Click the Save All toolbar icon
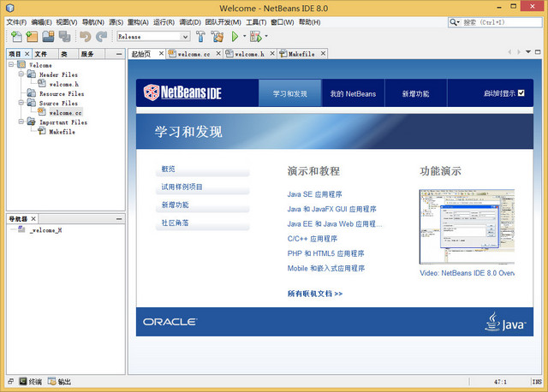The image size is (548, 392). tap(65, 36)
